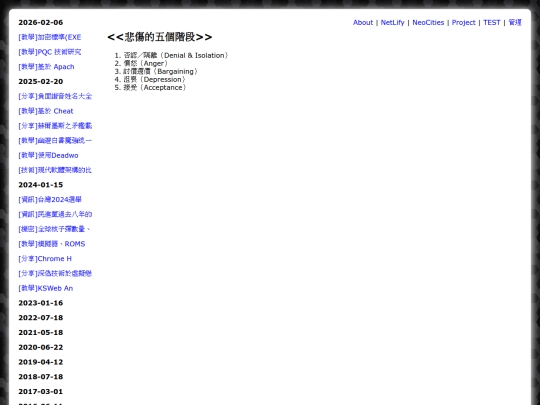Open the Chrome H article

pyautogui.click(x=45, y=259)
